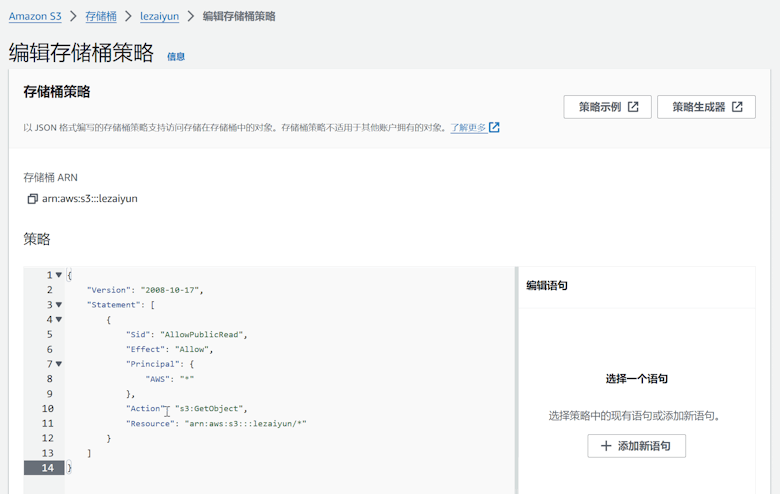This screenshot has width=780, height=494.
Task: Collapse the statement object fold on line 4
Action: [x=59, y=320]
